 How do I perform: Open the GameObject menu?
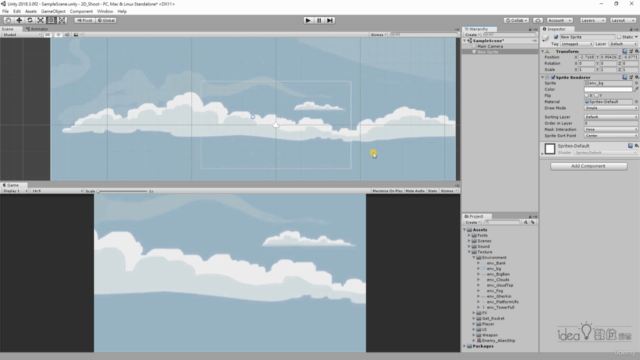[x=53, y=11]
